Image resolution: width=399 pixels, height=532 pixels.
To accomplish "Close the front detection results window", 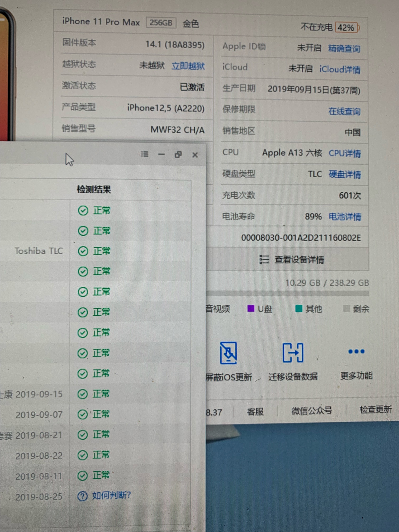I will coord(195,155).
